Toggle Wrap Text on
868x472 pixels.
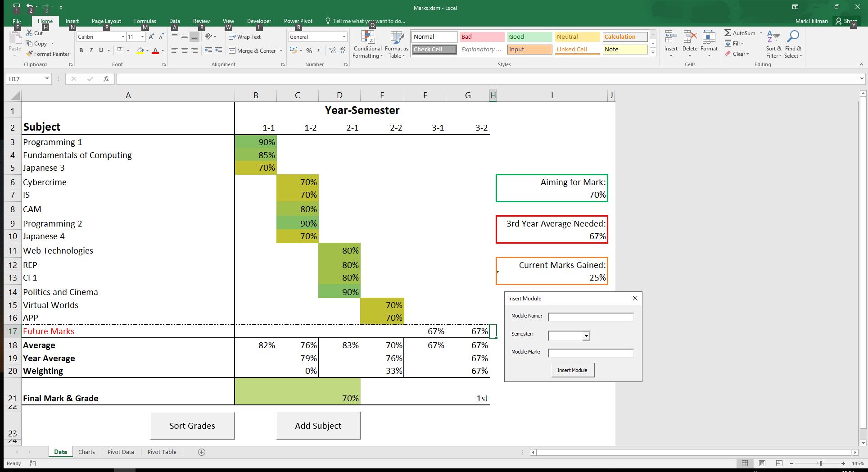coord(244,37)
